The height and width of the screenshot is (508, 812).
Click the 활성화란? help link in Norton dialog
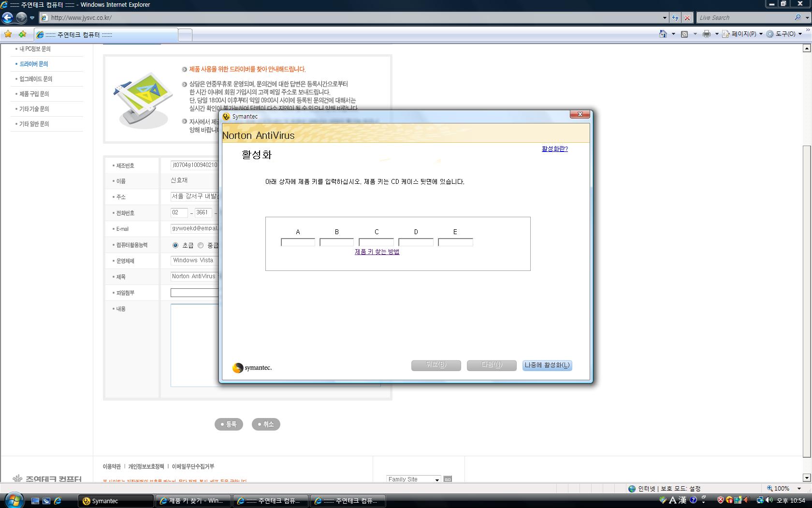[x=555, y=149]
